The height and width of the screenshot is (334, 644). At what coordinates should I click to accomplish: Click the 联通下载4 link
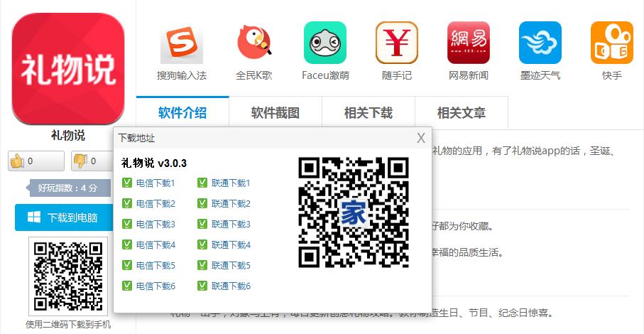[231, 245]
